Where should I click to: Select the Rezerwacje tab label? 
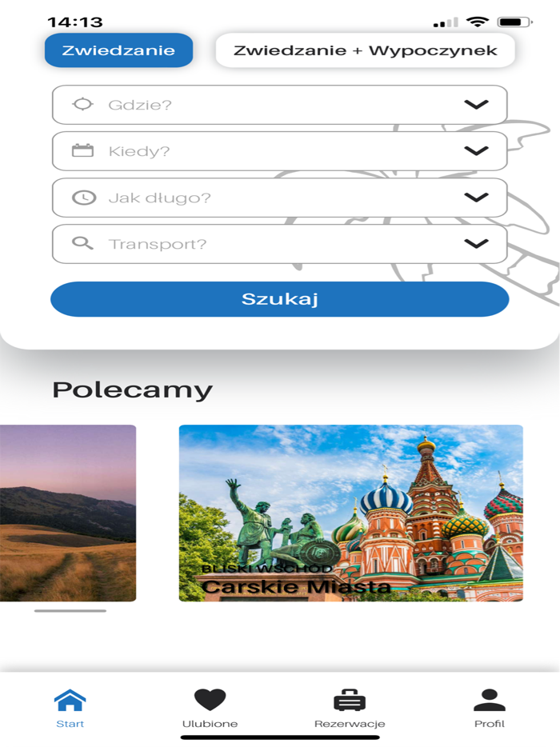tap(350, 724)
